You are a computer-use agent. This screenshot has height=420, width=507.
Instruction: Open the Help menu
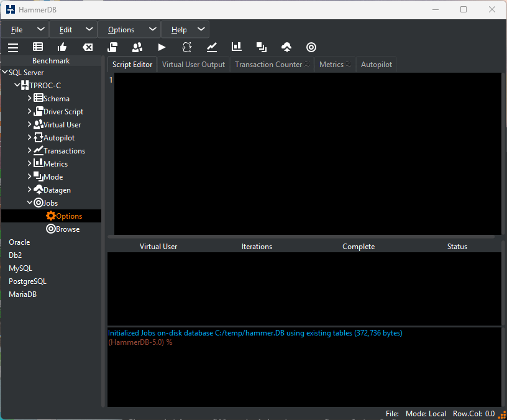[185, 30]
